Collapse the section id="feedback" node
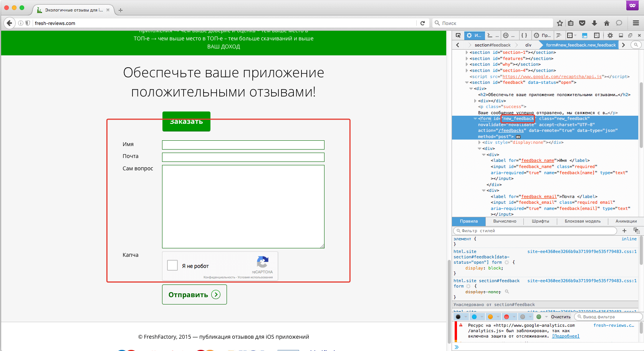644x351 pixels. (467, 82)
